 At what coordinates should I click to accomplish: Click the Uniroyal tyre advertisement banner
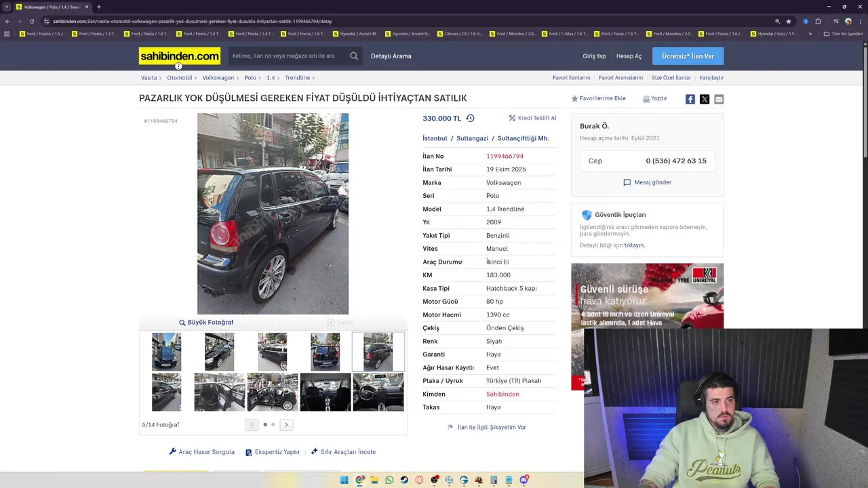click(647, 296)
